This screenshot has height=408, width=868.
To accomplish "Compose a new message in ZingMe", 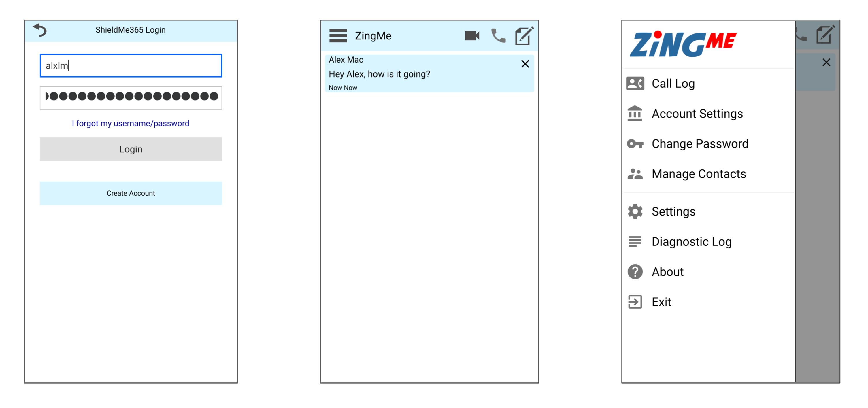I will click(524, 36).
